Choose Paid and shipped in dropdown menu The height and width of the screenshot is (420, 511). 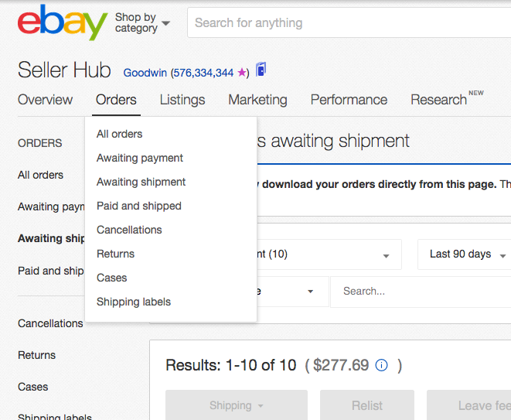pyautogui.click(x=139, y=206)
